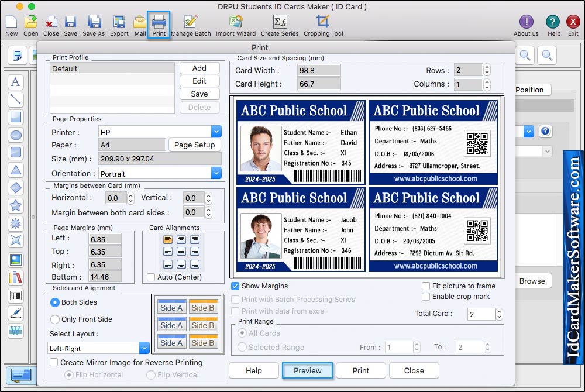Enable Create Mirror Image for Reverse Printing
585x392 pixels.
click(x=54, y=362)
